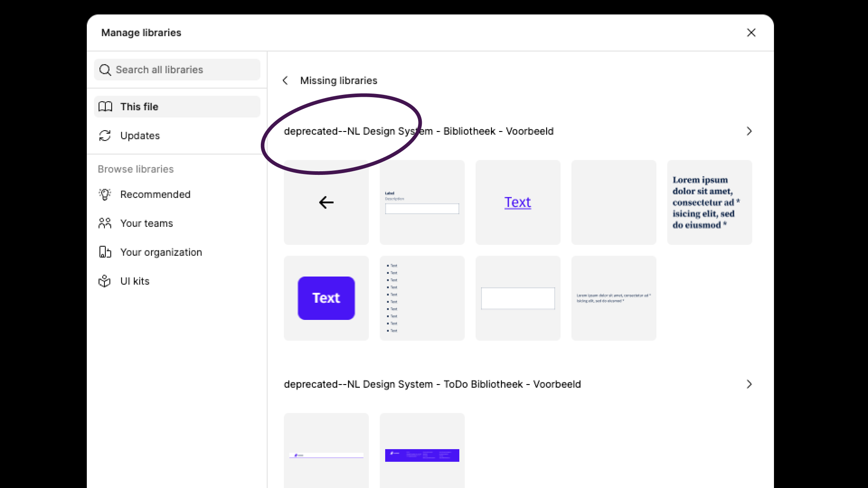Click the magnifier icon in search field
The height and width of the screenshot is (488, 868).
[105, 70]
